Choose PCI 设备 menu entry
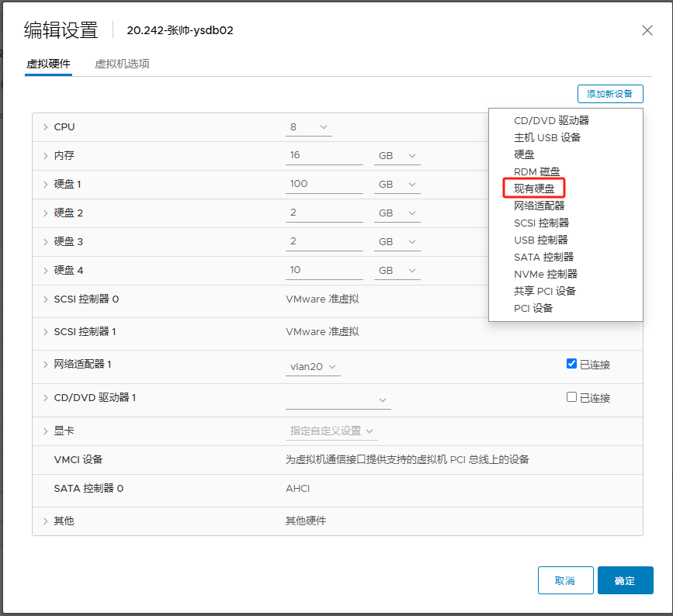 pyautogui.click(x=533, y=309)
